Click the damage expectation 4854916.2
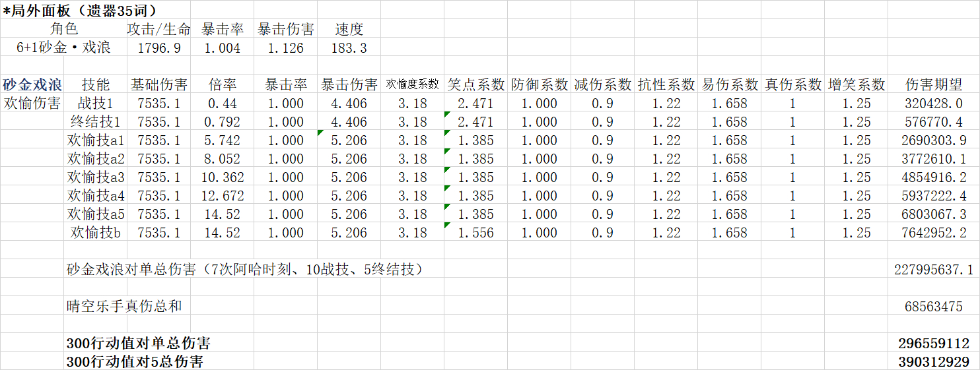This screenshot has width=980, height=370. (x=934, y=177)
